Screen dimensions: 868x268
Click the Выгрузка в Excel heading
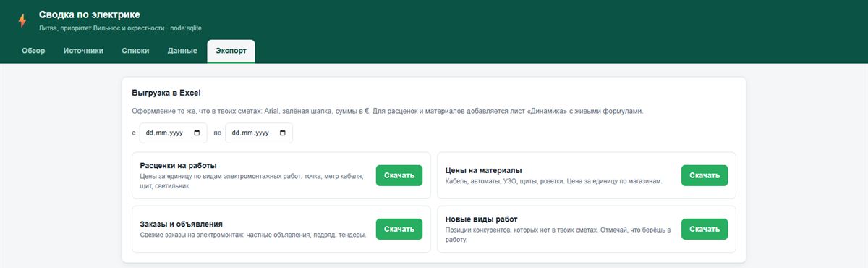pos(166,93)
